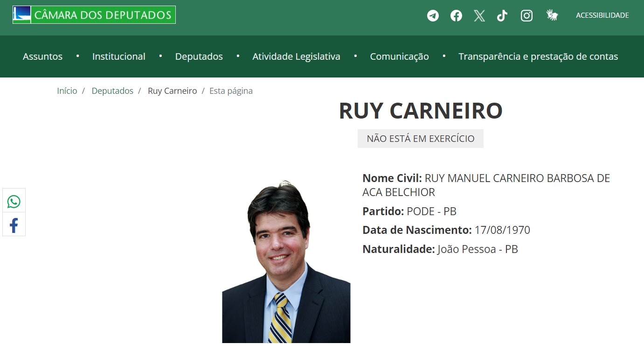Go to Deputados breadcrumb link
Viewport: 644px width, 358px height.
(112, 91)
